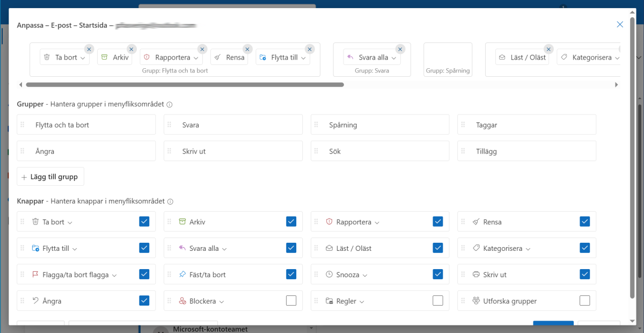Expand the Flytta till dropdown in ribbon preview
This screenshot has width=644, height=333.
[303, 58]
